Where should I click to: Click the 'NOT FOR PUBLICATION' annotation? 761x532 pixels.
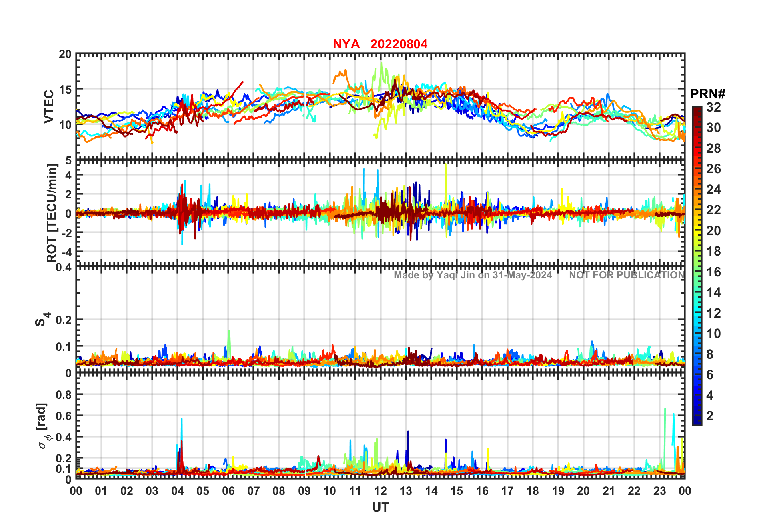(627, 275)
